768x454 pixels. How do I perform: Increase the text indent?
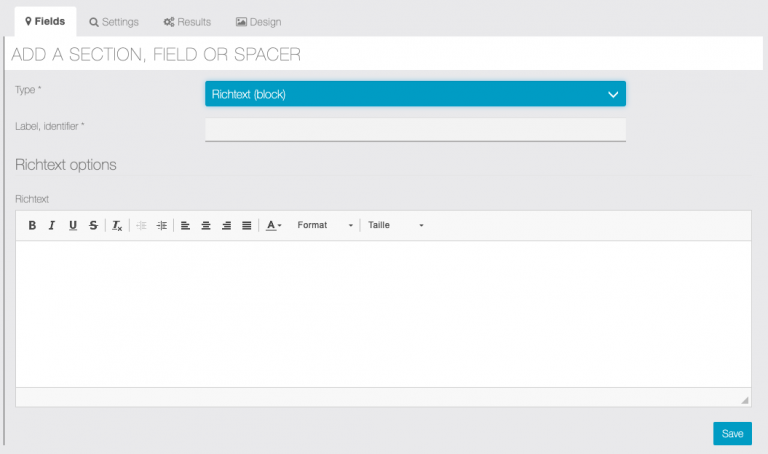coord(161,226)
